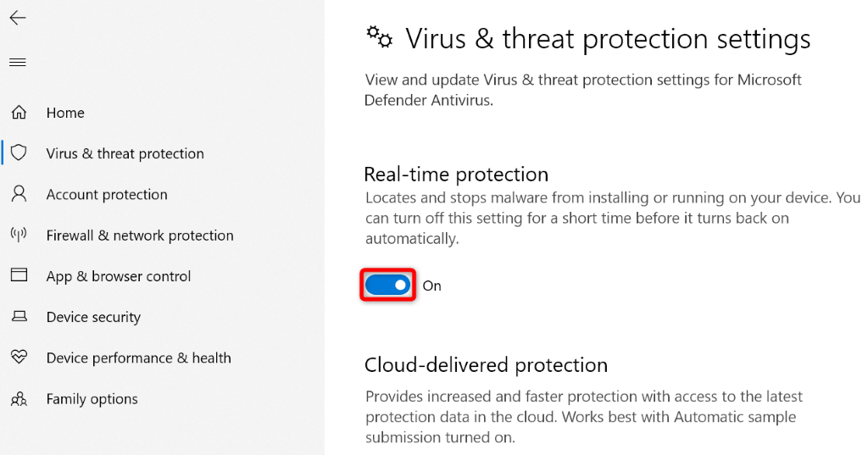Click the Cloud-delivered protection heading
Screen dimensions: 868x455
[486, 365]
